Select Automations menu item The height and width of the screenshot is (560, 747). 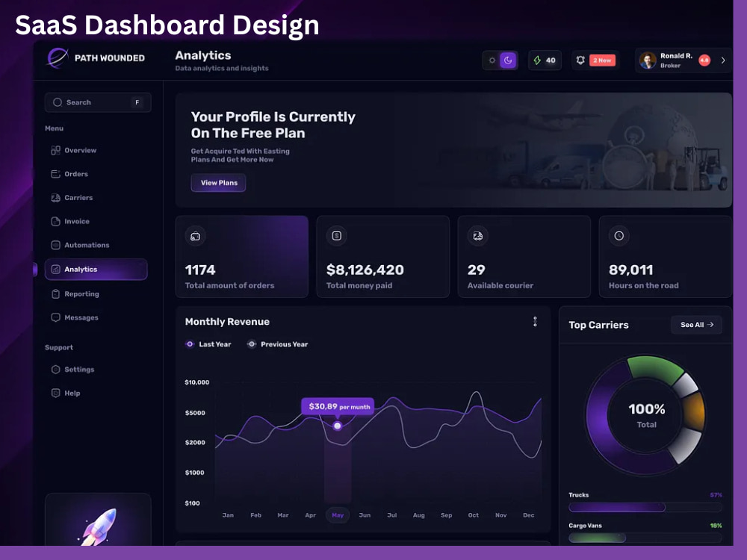pyautogui.click(x=80, y=245)
